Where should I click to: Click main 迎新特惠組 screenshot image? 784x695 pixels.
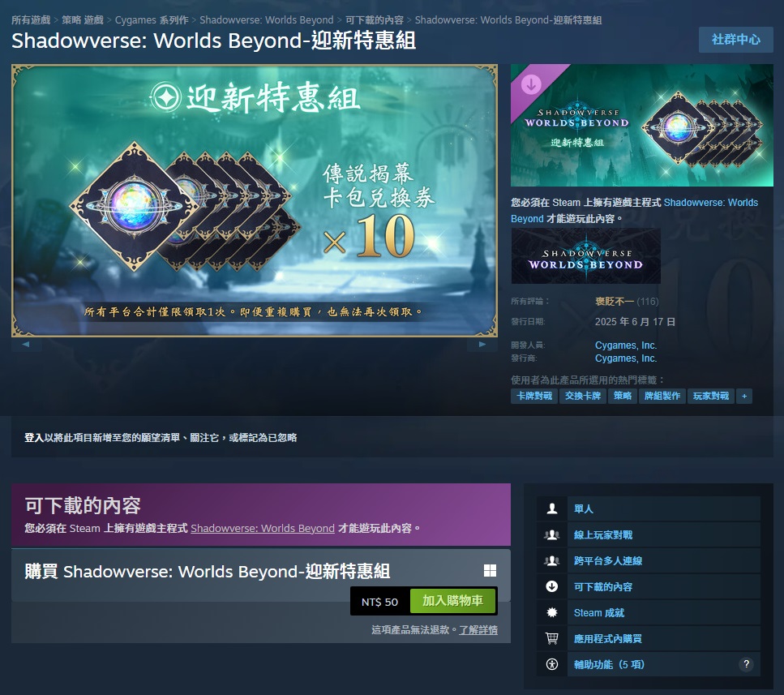255,200
